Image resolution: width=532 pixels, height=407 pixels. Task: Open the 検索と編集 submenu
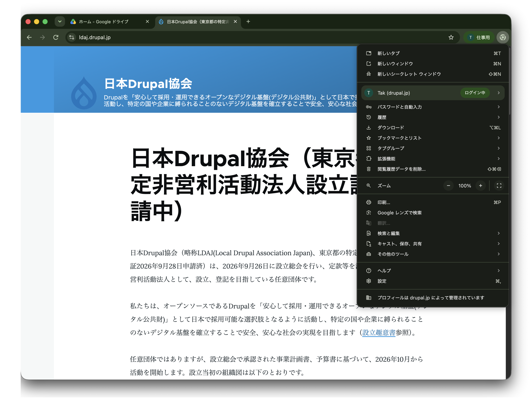[x=433, y=233]
